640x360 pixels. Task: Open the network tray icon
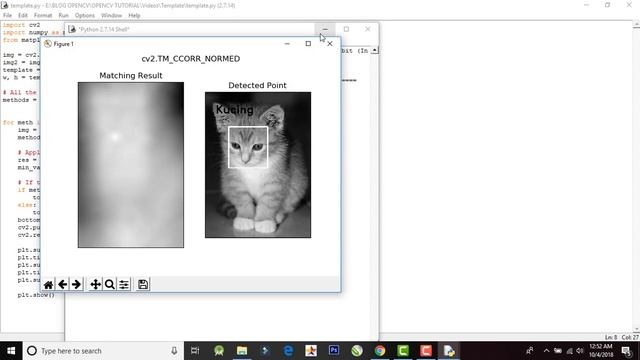(x=569, y=351)
